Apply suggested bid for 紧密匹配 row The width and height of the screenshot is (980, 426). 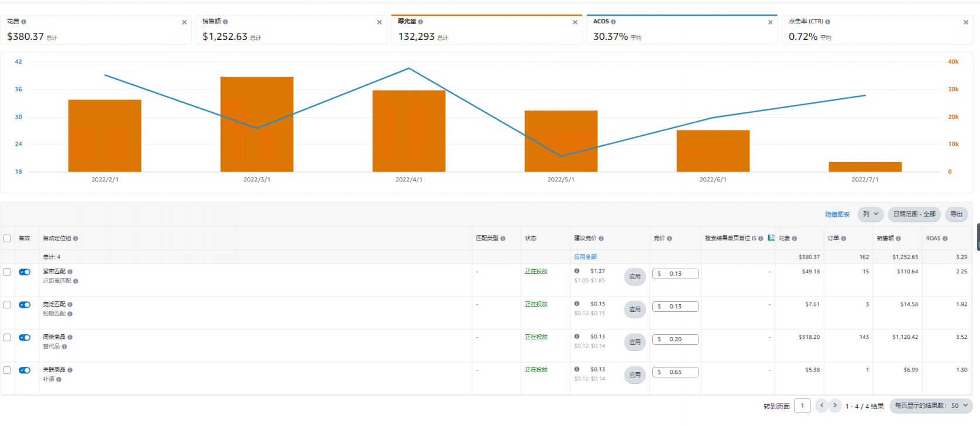(635, 276)
